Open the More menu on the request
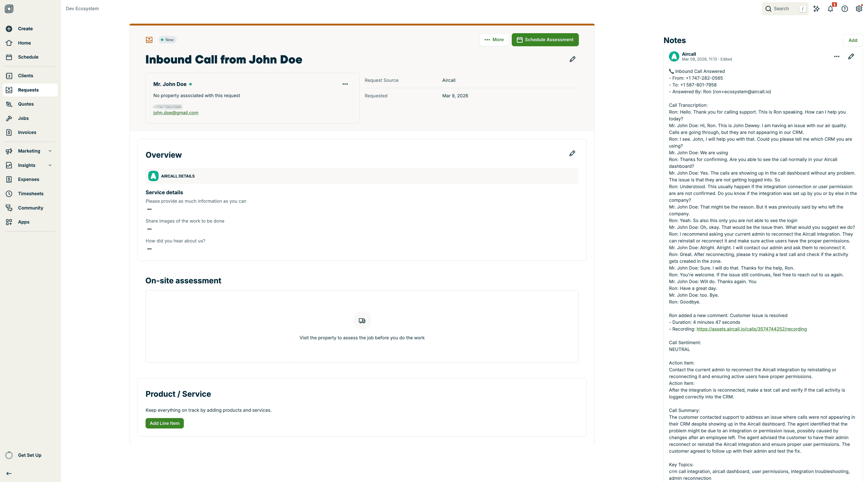The height and width of the screenshot is (482, 868). click(494, 39)
